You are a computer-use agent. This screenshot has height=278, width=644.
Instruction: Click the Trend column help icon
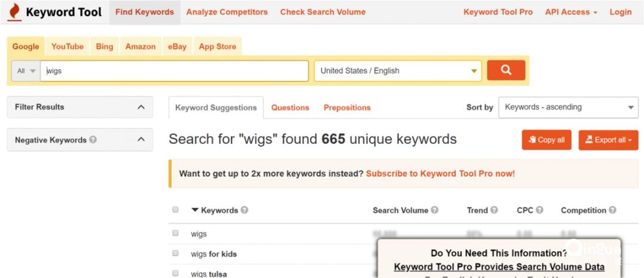[x=494, y=211]
